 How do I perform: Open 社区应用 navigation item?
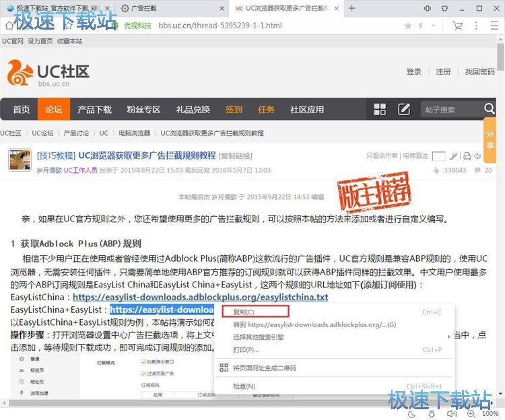(x=307, y=110)
